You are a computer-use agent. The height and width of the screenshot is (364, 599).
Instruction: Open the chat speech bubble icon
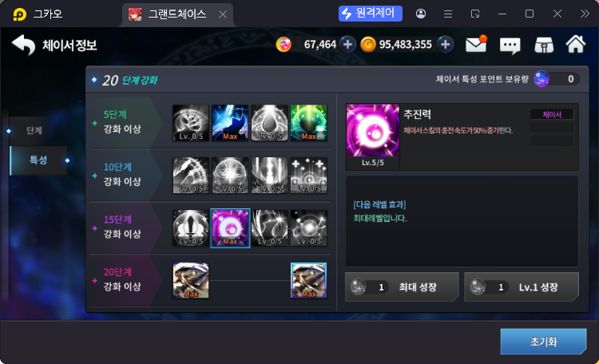(510, 45)
